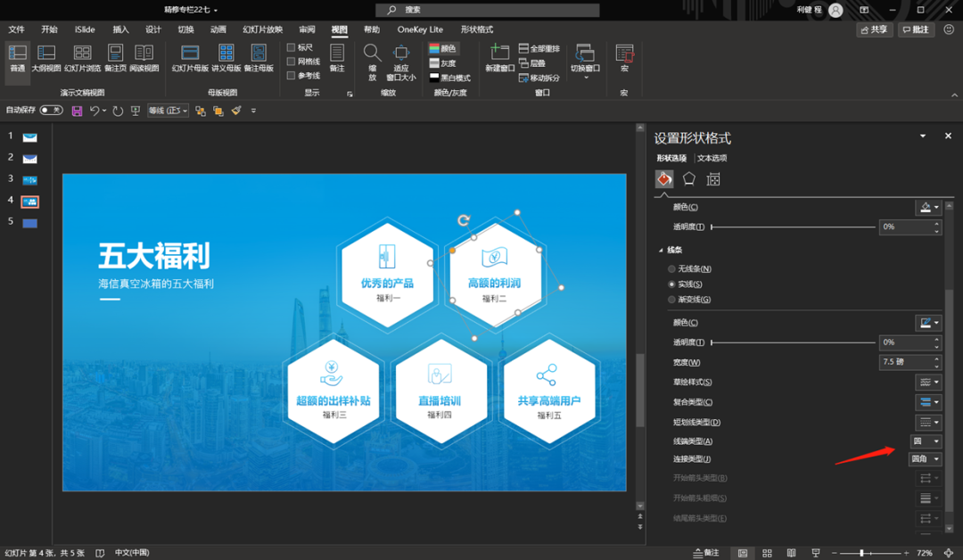Select 颜色 color view mode
This screenshot has width=963, height=560.
pyautogui.click(x=443, y=48)
